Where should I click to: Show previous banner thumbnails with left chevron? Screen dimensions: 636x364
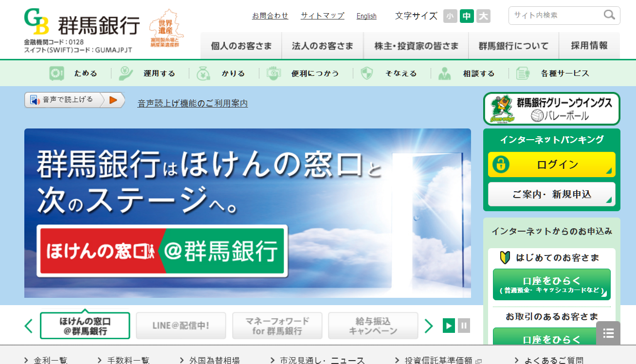(29, 326)
